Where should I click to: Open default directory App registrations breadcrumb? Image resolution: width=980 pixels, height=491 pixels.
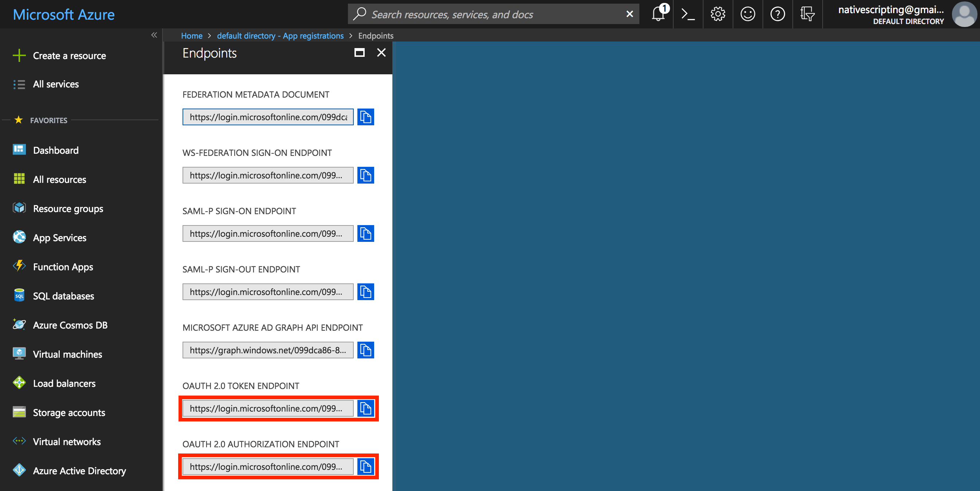pos(280,36)
